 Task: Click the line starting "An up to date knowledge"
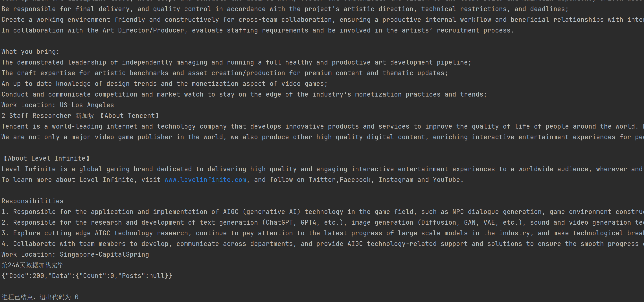click(164, 84)
